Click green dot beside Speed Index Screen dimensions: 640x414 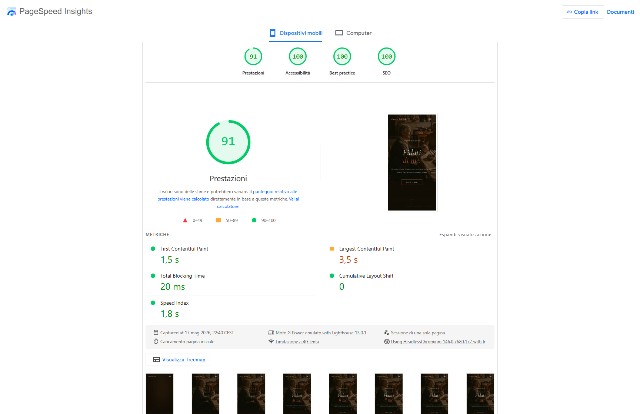153,303
